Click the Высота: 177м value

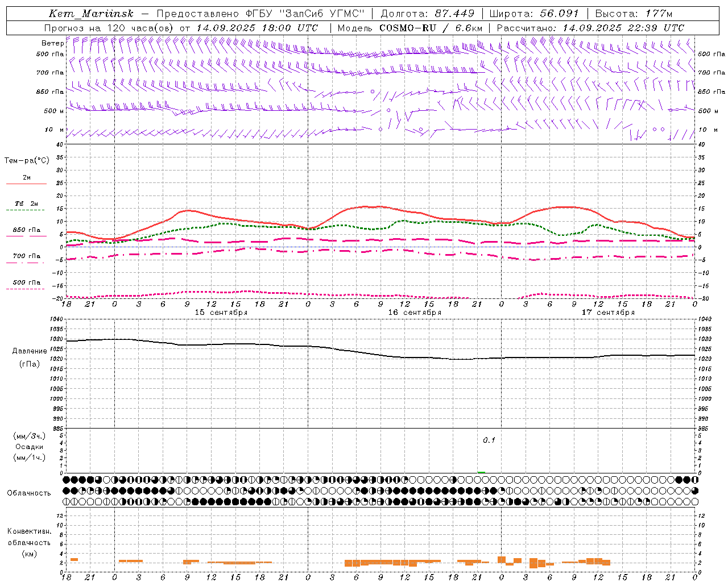point(634,14)
